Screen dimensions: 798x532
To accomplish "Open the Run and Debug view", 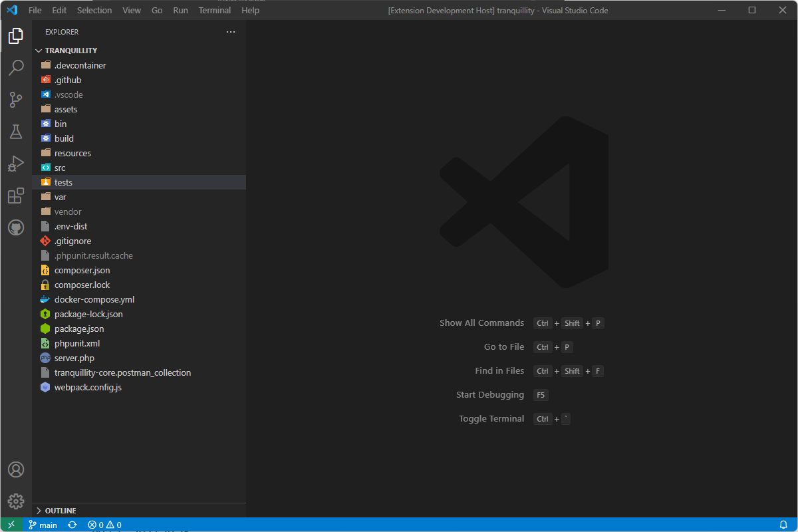I will click(16, 164).
